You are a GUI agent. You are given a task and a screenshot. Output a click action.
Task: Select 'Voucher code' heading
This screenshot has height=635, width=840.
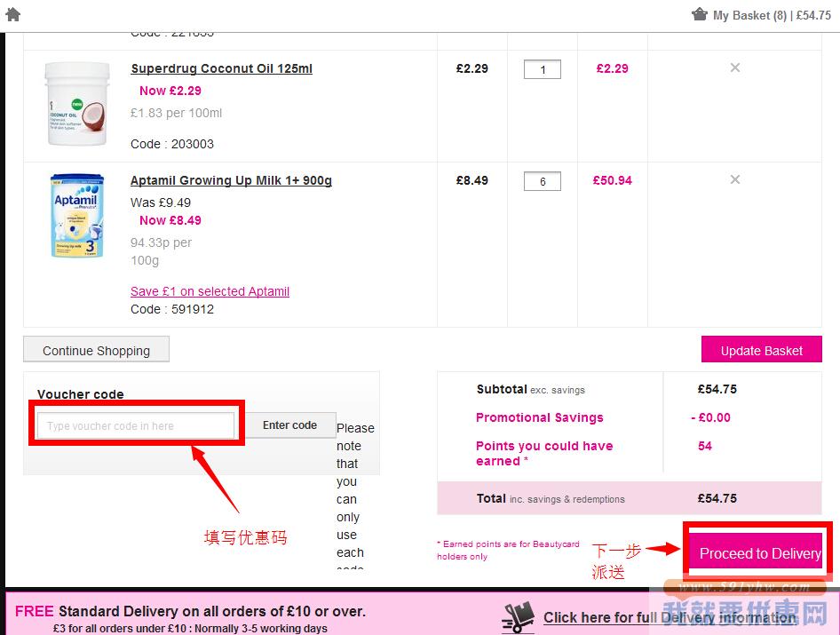point(80,394)
